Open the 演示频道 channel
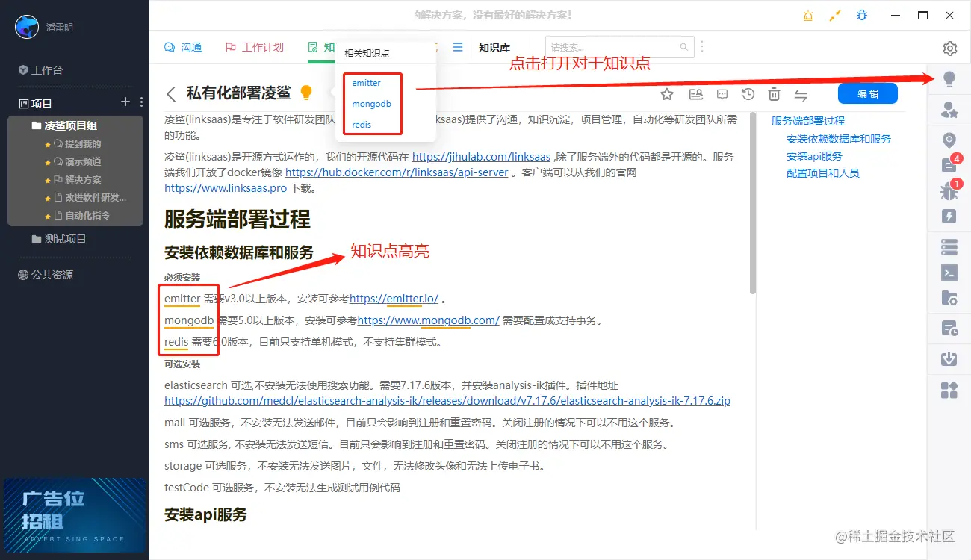 (x=78, y=162)
